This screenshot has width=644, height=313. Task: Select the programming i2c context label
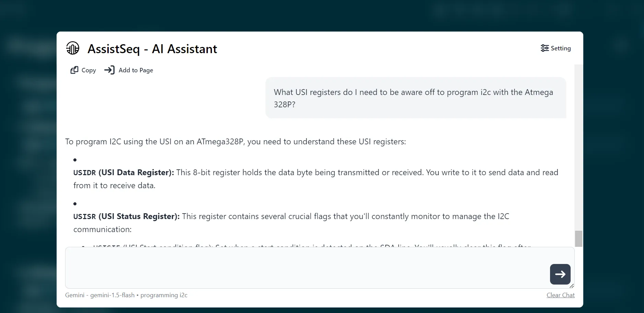click(164, 295)
